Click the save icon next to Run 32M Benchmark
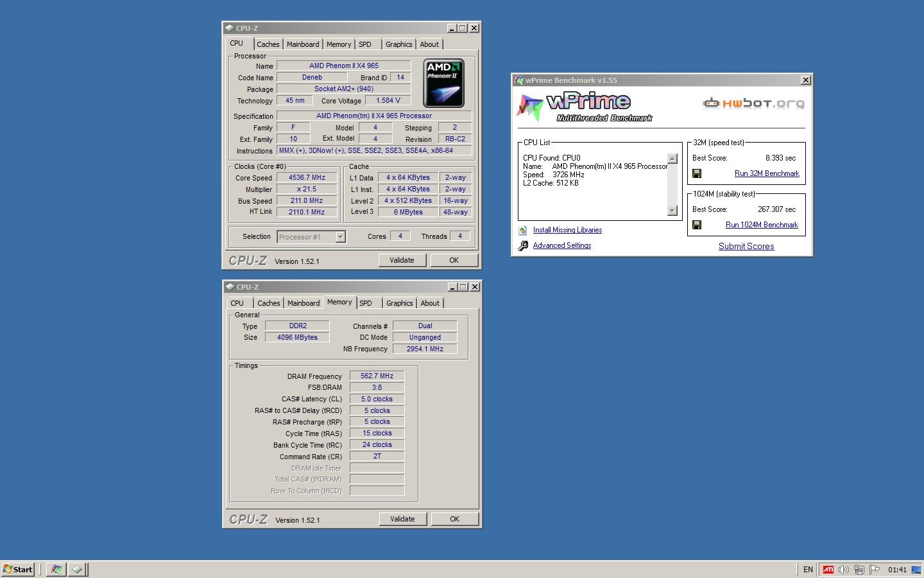924x578 pixels. (x=697, y=173)
